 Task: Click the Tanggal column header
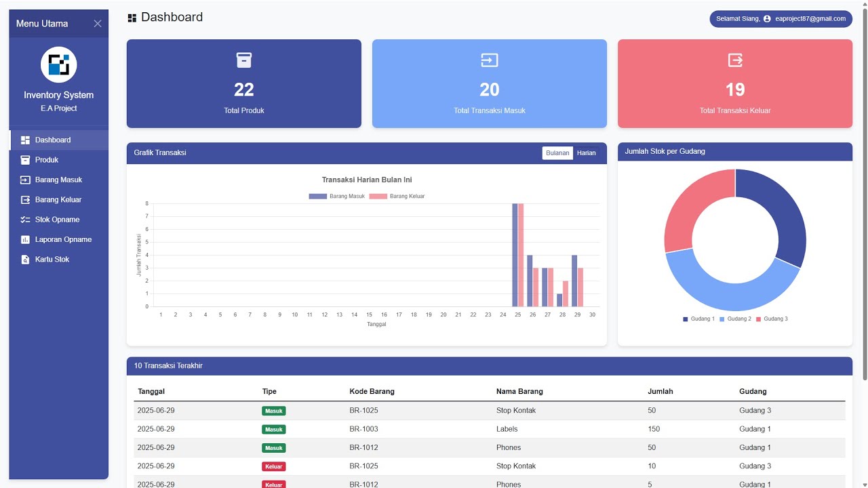151,392
